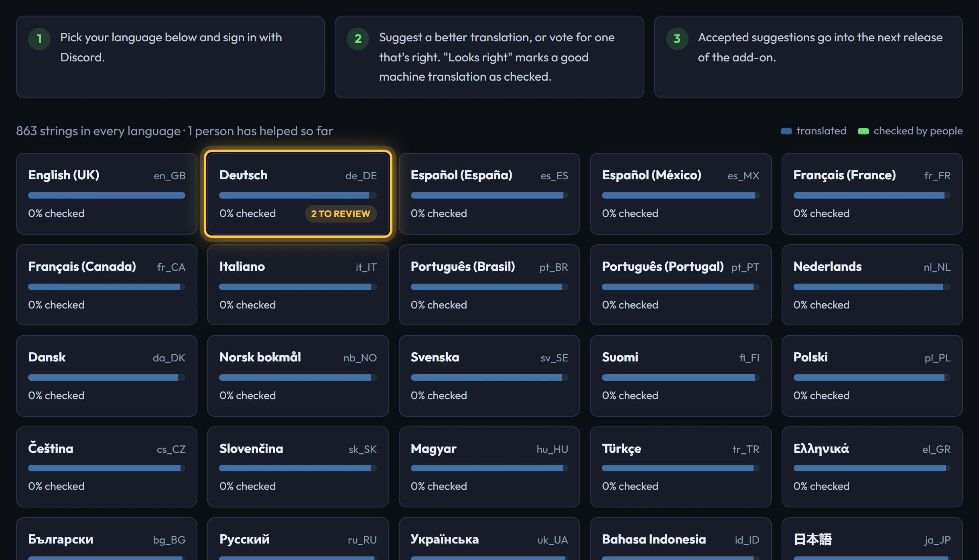
Task: Choose the Čeština language card
Action: pos(107,467)
